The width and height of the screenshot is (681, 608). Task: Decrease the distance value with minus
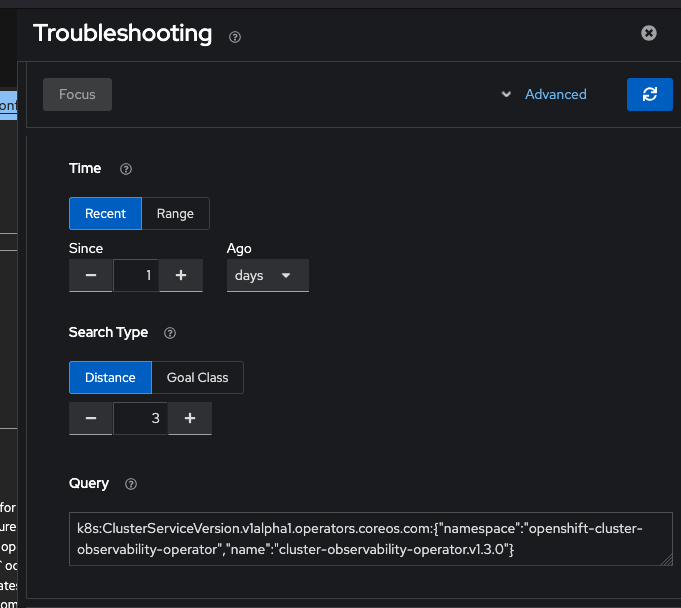tap(91, 419)
